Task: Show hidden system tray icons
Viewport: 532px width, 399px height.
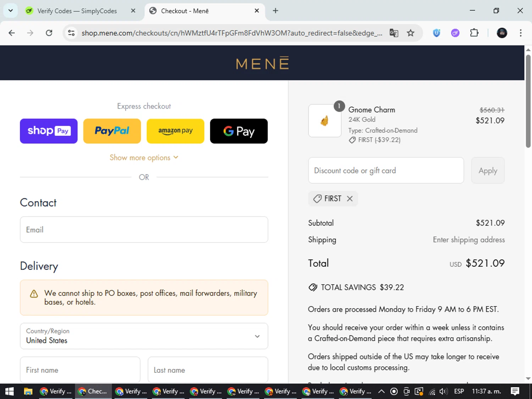Action: [381, 391]
